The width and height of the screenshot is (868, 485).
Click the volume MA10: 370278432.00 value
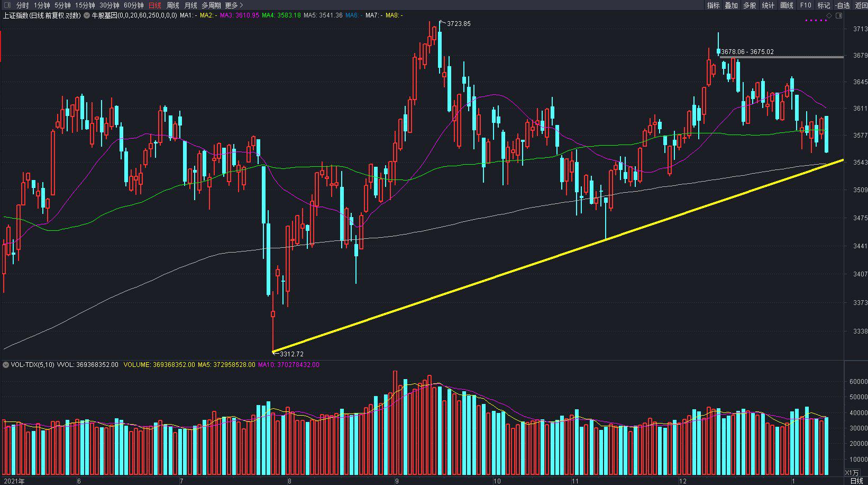pos(288,365)
